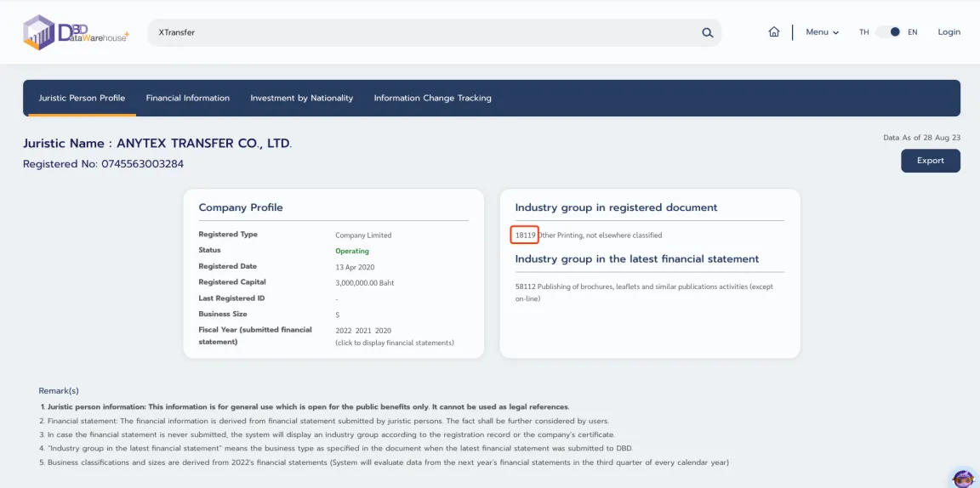The image size is (980, 488).
Task: Toggle the TH/EN language switch
Action: [x=888, y=32]
